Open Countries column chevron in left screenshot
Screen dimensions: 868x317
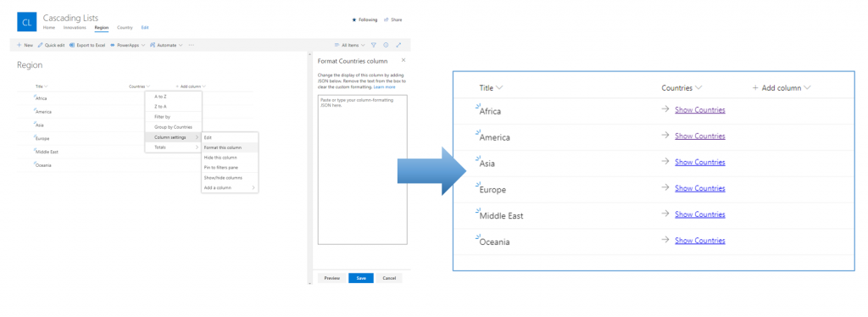click(x=148, y=86)
